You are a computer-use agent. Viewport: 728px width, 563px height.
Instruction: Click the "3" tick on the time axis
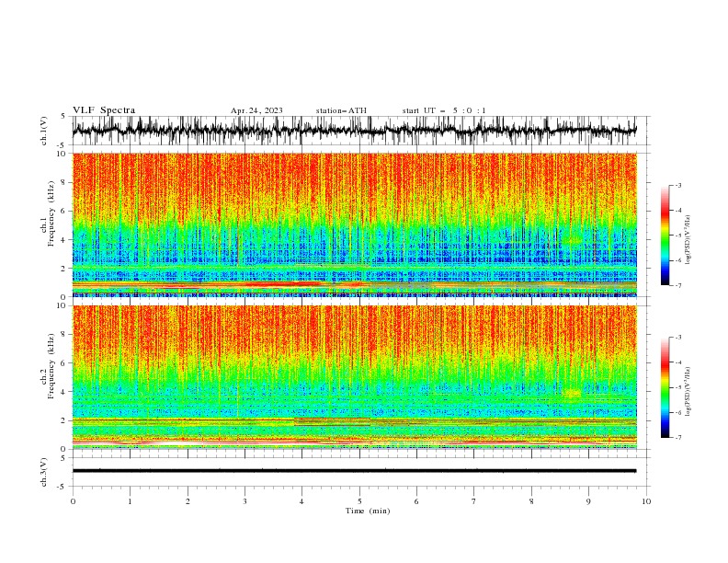coord(245,501)
